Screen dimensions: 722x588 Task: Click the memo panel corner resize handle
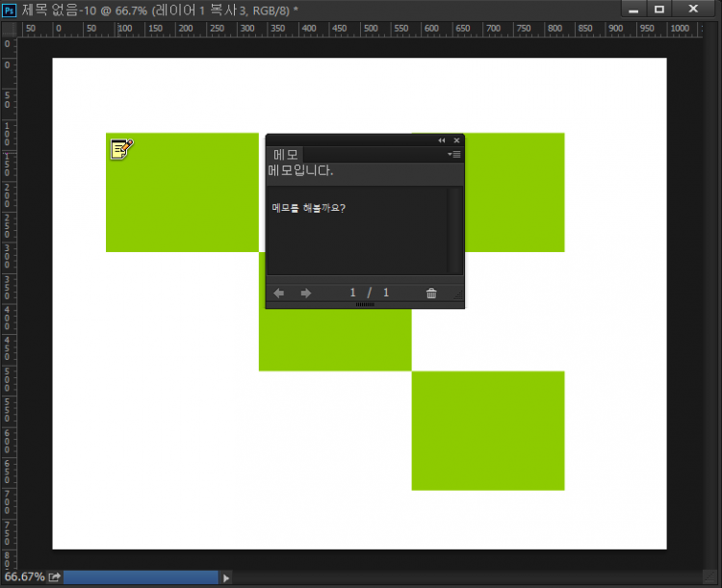(x=459, y=294)
